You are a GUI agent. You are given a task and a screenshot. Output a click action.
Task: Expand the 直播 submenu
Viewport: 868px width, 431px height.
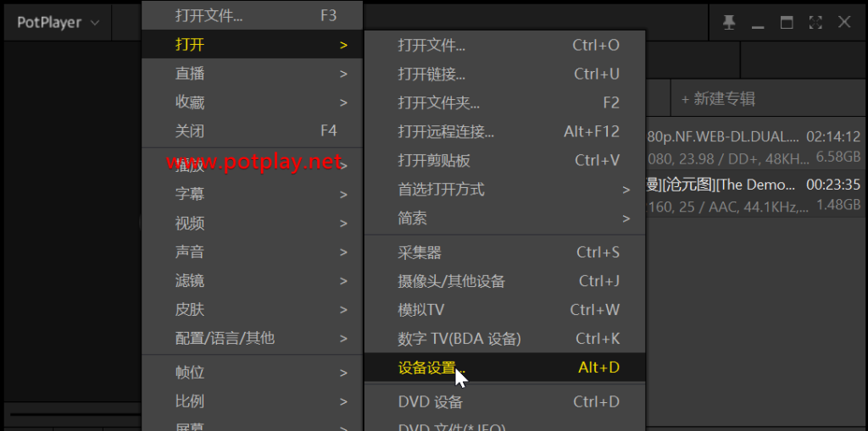coord(253,74)
